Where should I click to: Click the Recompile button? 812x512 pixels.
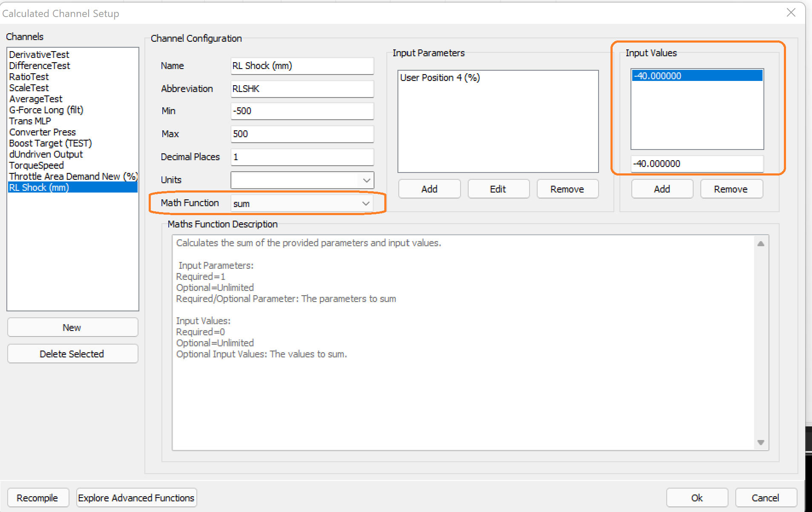(37, 498)
